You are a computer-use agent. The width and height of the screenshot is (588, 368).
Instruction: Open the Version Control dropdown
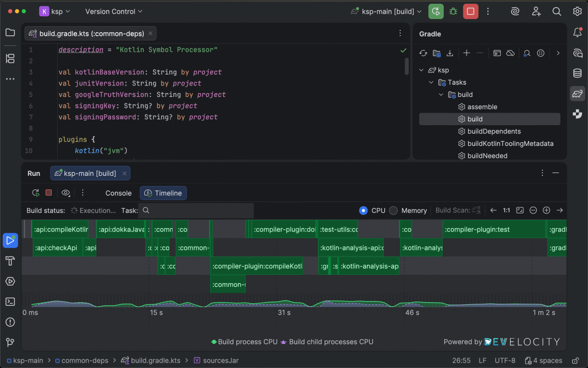[114, 11]
